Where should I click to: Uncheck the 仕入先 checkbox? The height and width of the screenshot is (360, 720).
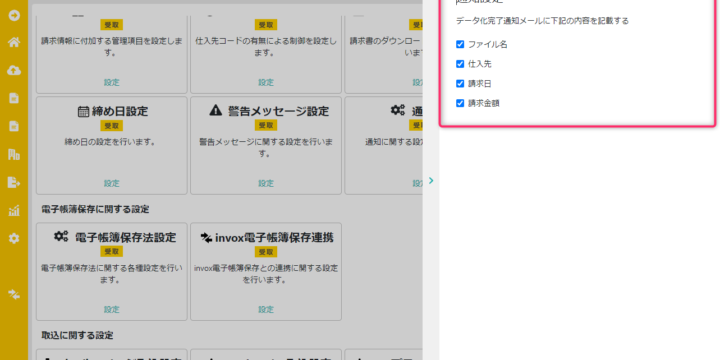(x=460, y=64)
